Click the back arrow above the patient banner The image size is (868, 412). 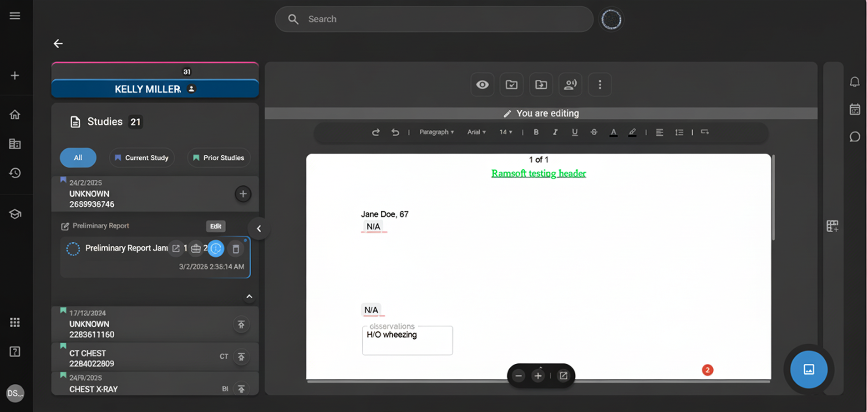58,43
